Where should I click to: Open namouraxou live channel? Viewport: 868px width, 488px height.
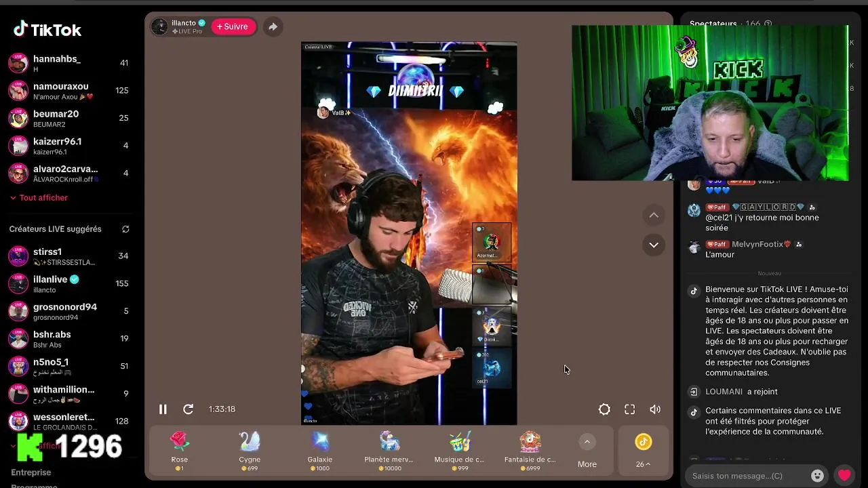[68, 91]
